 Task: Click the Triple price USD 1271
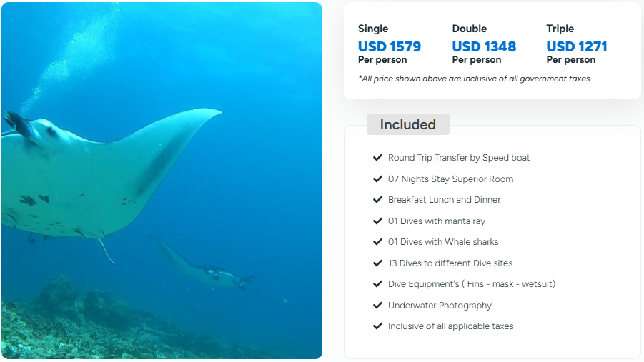click(577, 46)
